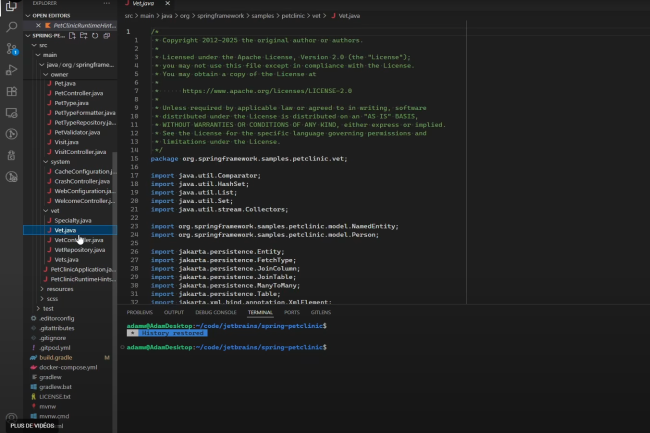Screen dimensions: 650x433
Task: Switch to the DEBUG CONSOLE tab
Action: [x=216, y=312]
